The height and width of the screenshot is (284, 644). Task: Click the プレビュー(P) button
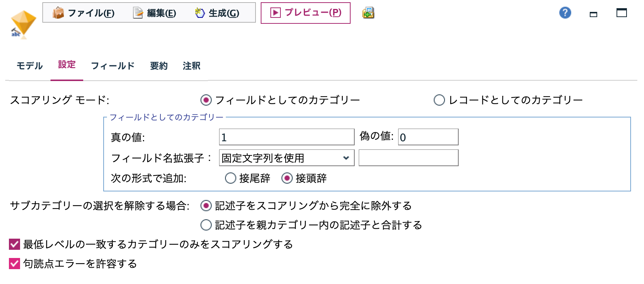coord(305,13)
